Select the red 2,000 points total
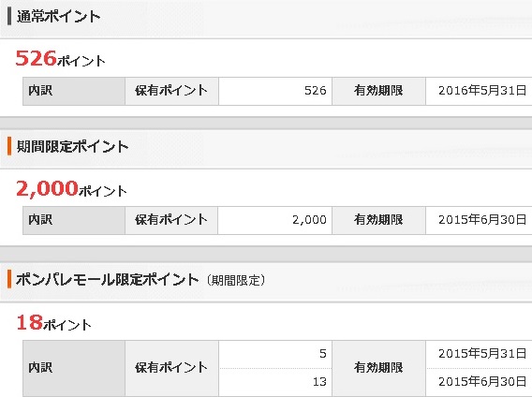Screen dimensions: 532x397 47,188
